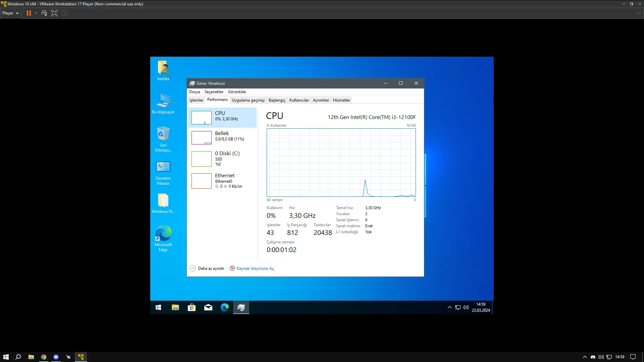The image size is (644, 362).
Task: Collapse with Daha az ayrıntı button
Action: [x=207, y=268]
